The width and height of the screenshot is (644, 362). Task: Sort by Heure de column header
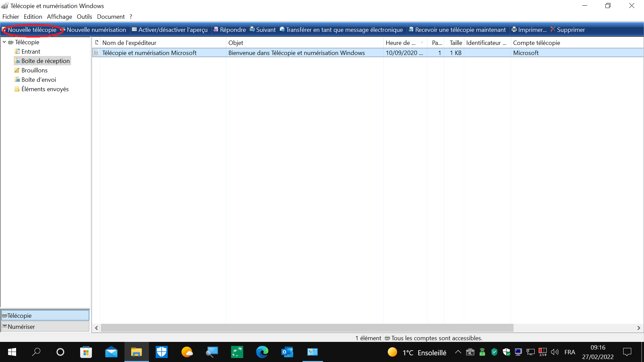coord(401,43)
